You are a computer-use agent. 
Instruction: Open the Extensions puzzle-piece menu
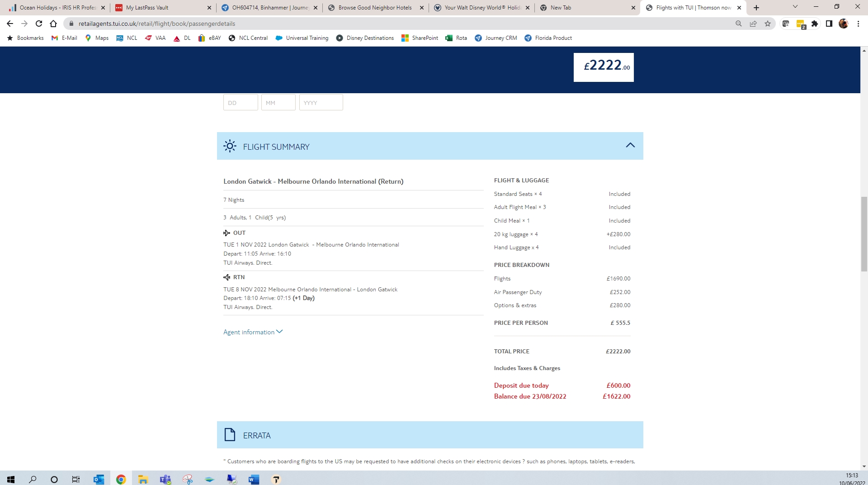pyautogui.click(x=815, y=24)
